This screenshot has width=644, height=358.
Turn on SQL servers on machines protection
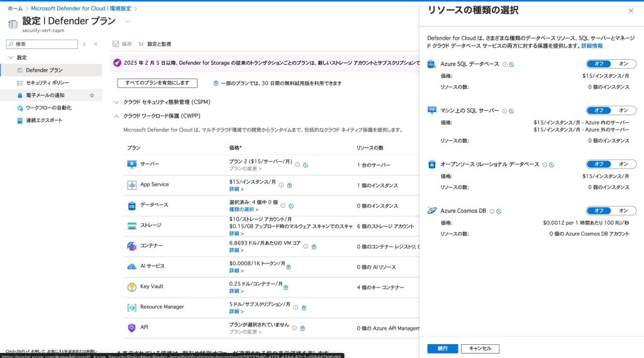(623, 110)
